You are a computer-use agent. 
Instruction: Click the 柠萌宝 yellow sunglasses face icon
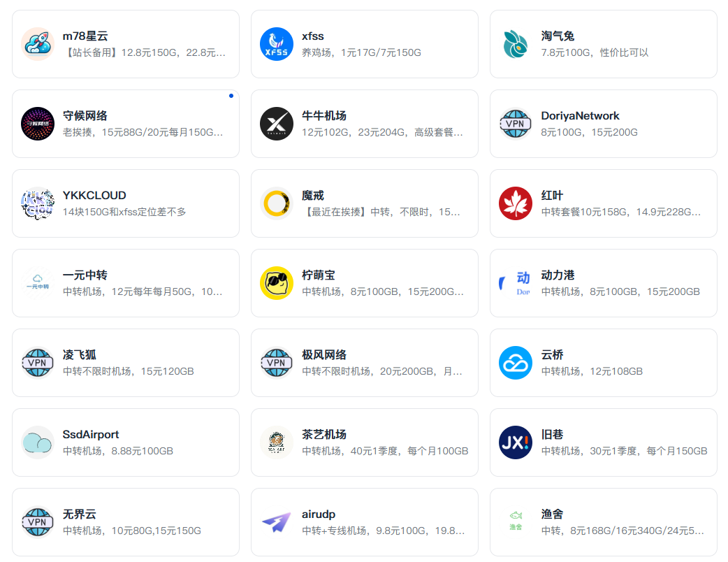(x=277, y=283)
